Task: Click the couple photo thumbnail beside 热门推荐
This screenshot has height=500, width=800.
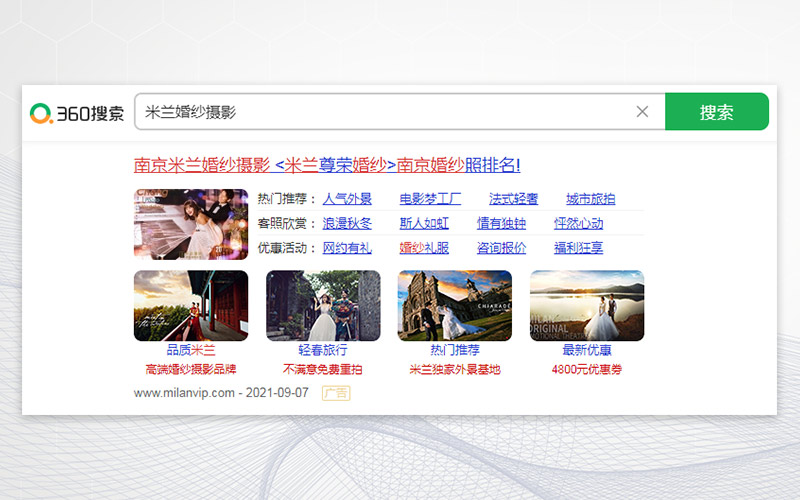Action: coord(191,224)
